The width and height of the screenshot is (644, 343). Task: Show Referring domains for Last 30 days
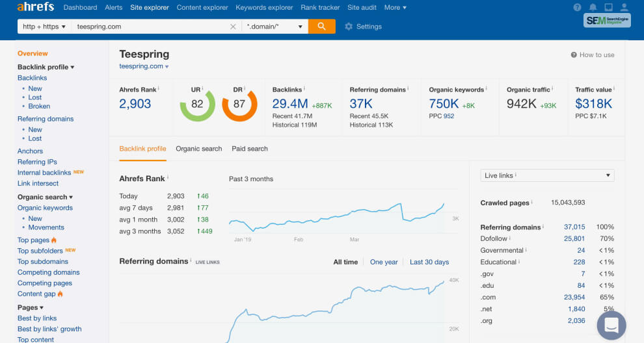pyautogui.click(x=429, y=262)
